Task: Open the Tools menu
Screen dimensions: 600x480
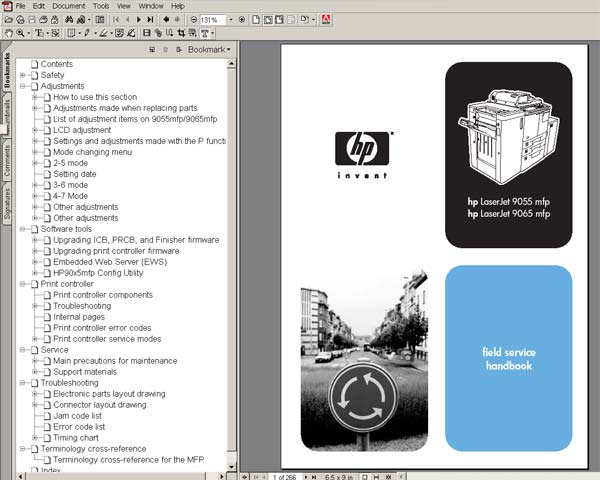Action: tap(101, 6)
